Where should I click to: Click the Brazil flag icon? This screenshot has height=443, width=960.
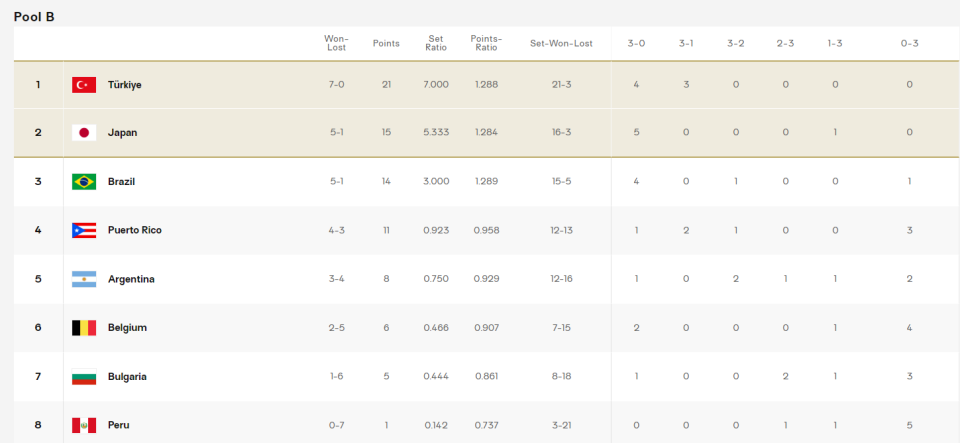coord(84,182)
